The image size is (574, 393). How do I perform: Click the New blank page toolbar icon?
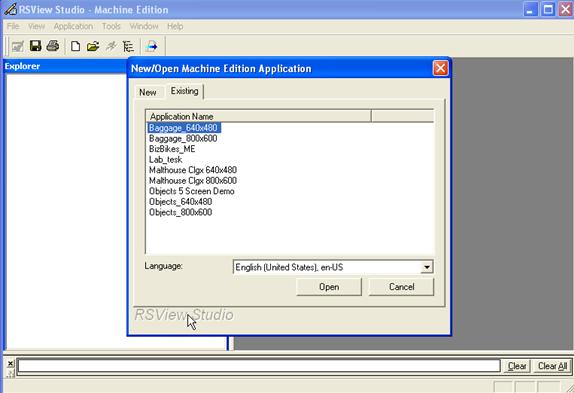coord(75,46)
